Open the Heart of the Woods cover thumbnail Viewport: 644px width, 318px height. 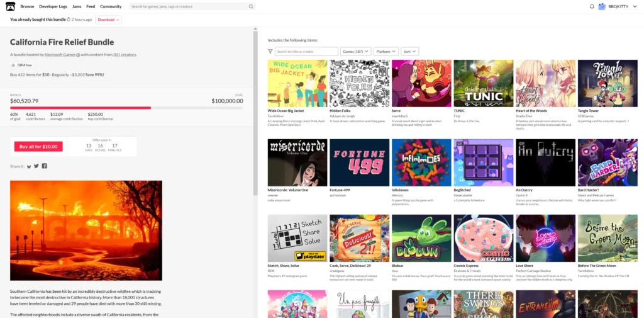click(545, 84)
